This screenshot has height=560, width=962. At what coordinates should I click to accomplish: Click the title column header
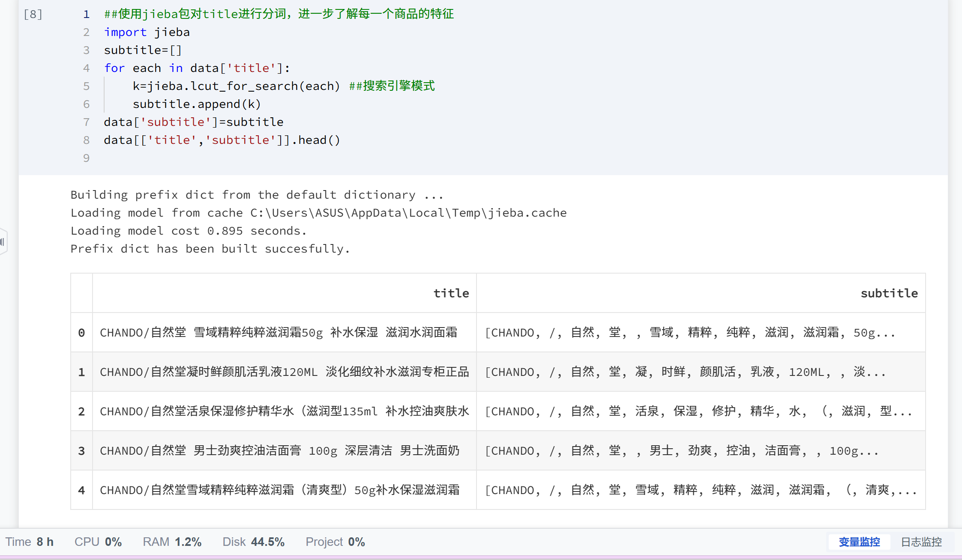(451, 293)
